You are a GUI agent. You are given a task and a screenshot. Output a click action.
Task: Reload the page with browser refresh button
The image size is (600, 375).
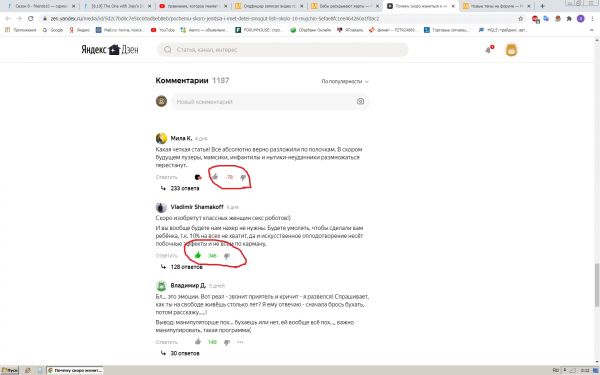click(x=31, y=18)
